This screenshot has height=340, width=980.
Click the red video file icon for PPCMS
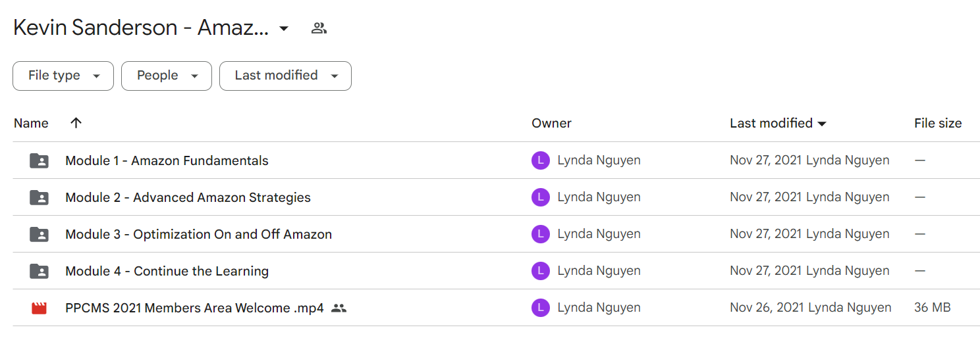pyautogui.click(x=40, y=308)
